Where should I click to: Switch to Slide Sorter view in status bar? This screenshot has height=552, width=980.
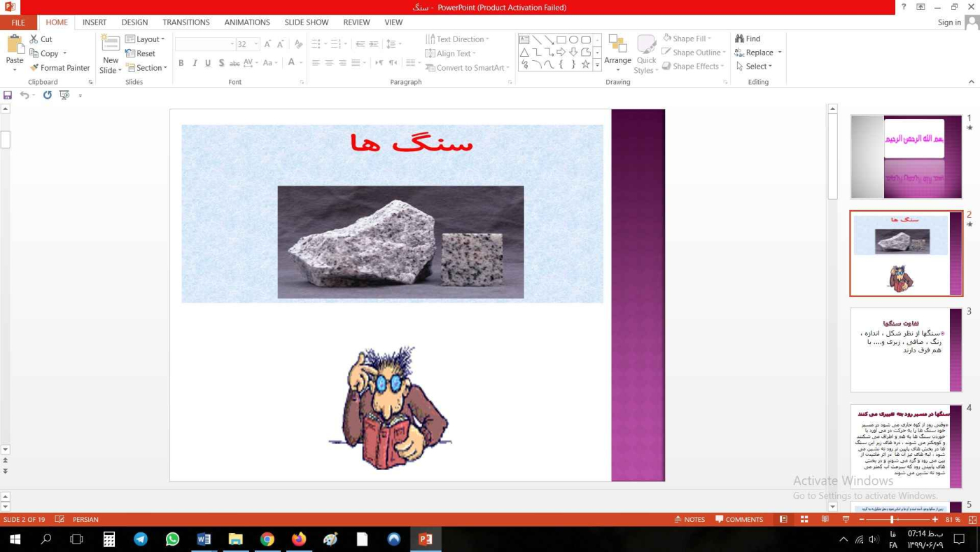[x=804, y=520]
